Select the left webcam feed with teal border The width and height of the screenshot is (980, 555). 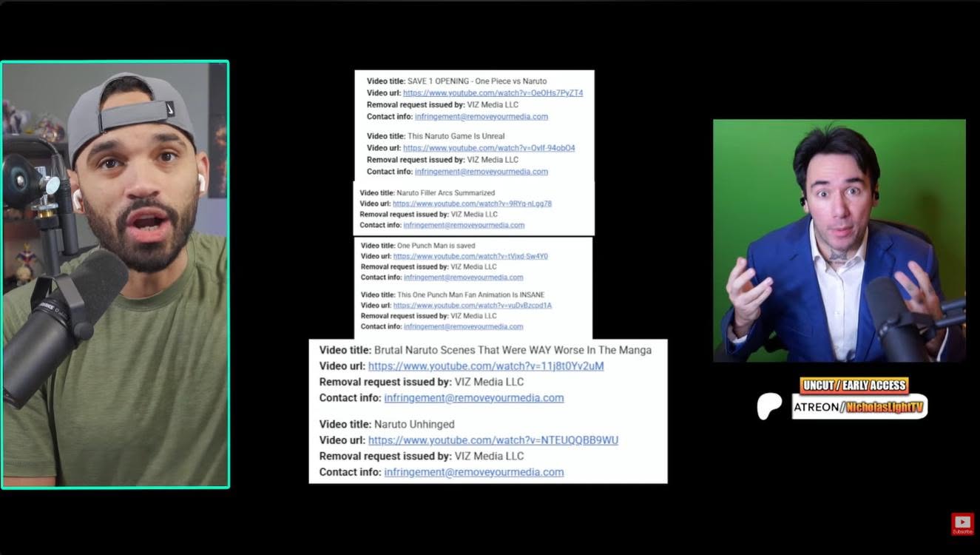[x=115, y=275]
